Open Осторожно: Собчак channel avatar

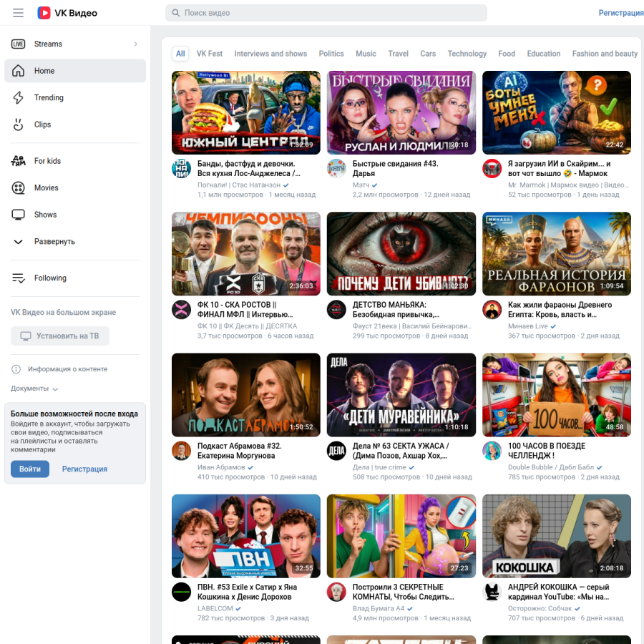pos(492,592)
